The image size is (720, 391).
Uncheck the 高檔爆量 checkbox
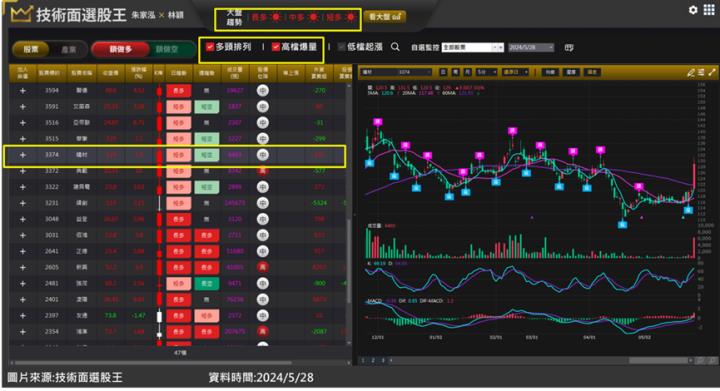click(276, 46)
